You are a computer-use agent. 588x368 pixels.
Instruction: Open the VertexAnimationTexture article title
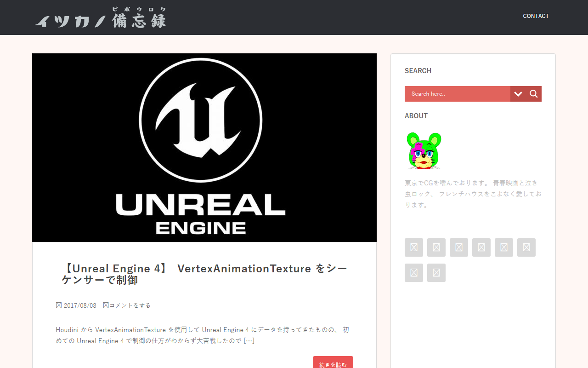[x=204, y=274]
